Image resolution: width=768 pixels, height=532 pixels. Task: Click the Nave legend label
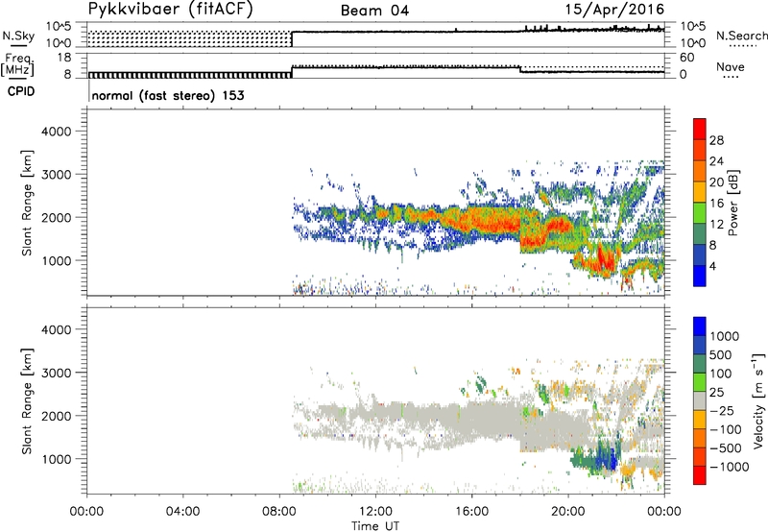(730, 66)
